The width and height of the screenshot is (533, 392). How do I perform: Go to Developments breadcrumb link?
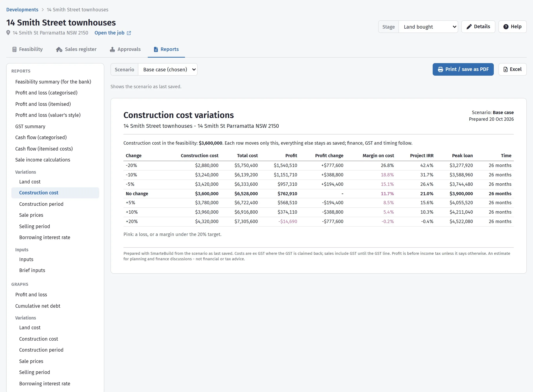click(x=22, y=10)
